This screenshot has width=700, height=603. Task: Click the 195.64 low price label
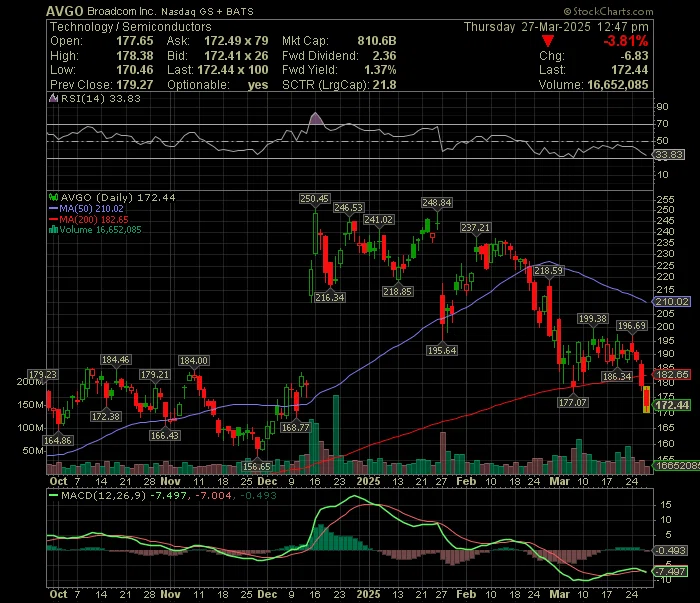tap(442, 351)
